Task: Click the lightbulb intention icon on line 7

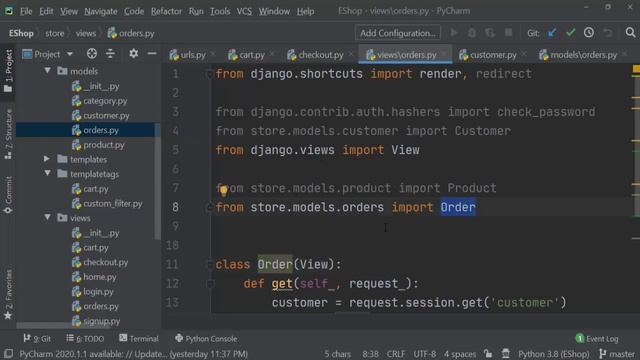Action: click(223, 190)
